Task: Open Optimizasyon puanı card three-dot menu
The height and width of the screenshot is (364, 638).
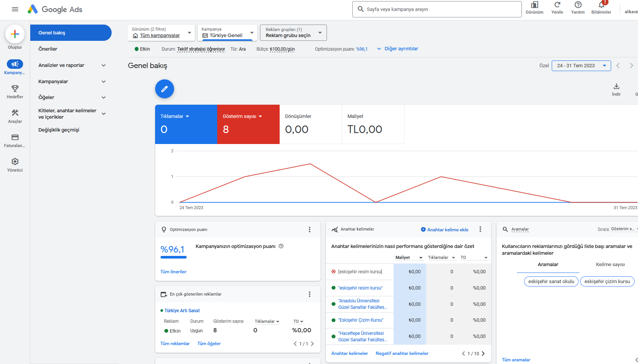Action: (310, 229)
